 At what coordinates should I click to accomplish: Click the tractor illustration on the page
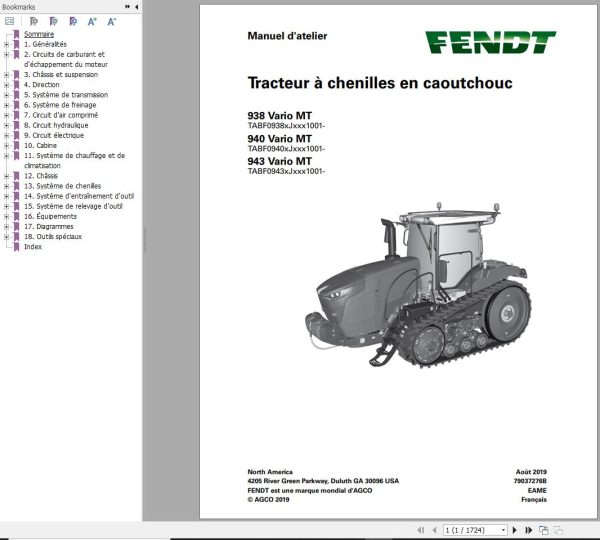(418, 285)
